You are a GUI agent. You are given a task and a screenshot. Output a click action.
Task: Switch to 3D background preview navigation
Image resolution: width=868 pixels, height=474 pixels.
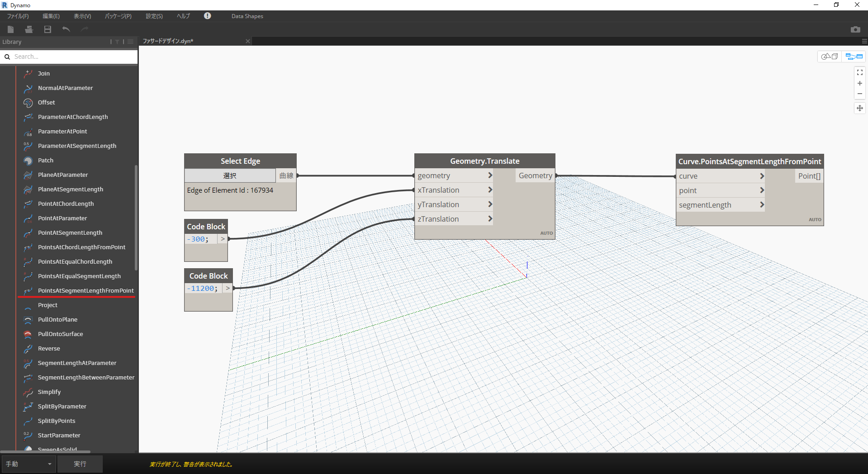coord(830,57)
